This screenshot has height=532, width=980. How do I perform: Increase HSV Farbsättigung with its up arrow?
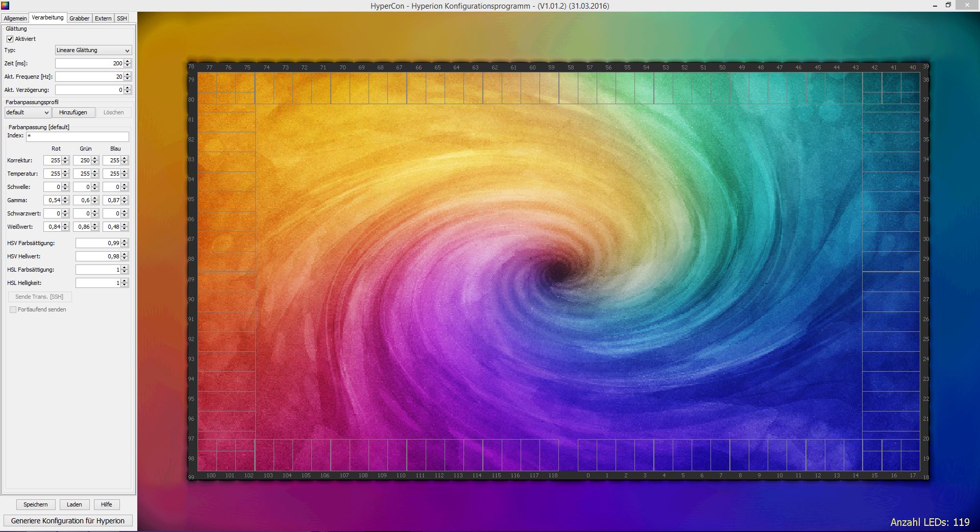pyautogui.click(x=125, y=241)
